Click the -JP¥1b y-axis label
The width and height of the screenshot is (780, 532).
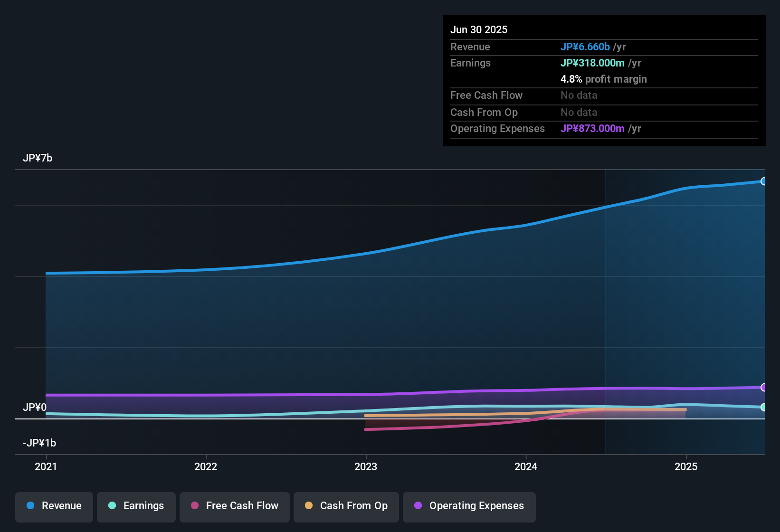coord(39,443)
